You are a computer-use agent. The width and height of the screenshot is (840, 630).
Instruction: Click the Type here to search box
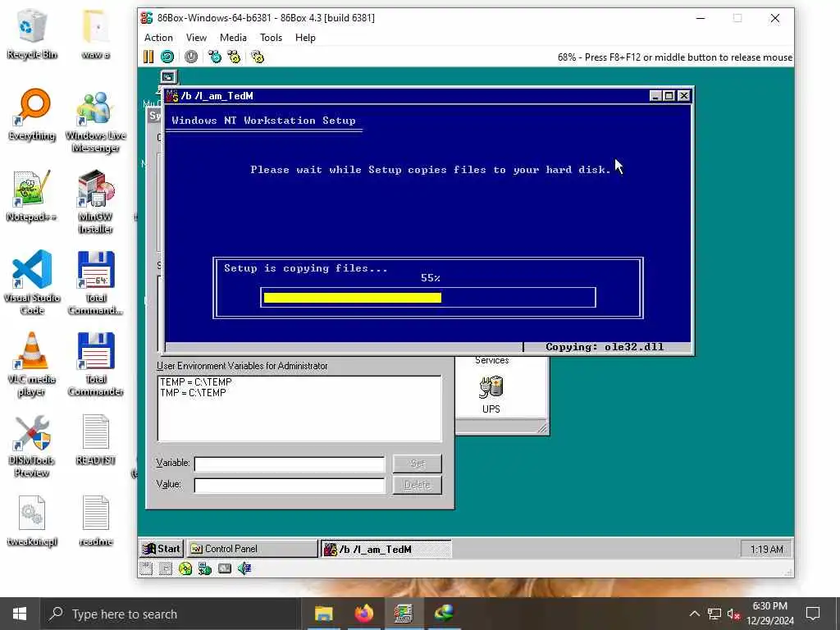point(171,614)
